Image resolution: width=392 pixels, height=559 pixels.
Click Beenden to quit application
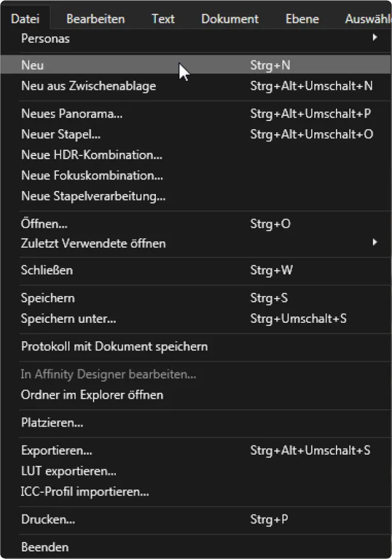click(x=45, y=547)
